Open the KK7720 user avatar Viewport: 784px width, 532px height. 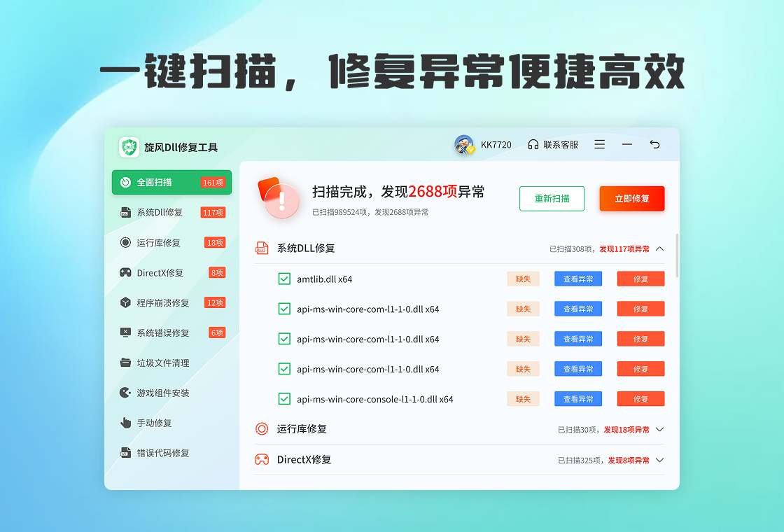464,145
